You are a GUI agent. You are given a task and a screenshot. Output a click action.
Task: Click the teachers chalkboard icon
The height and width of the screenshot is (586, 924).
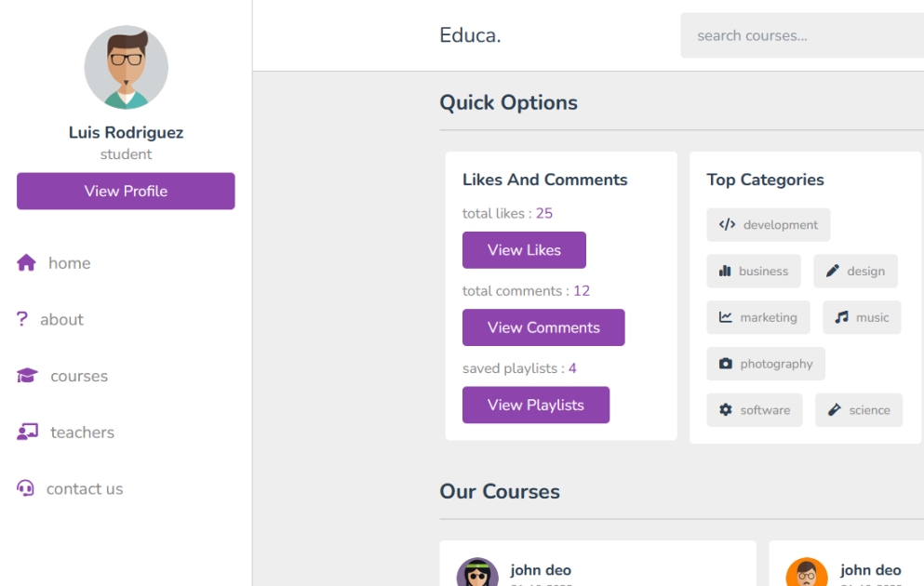coord(27,432)
